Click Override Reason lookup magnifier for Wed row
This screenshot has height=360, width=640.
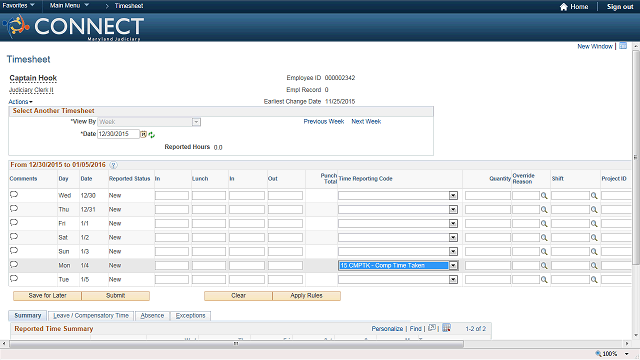(x=544, y=196)
